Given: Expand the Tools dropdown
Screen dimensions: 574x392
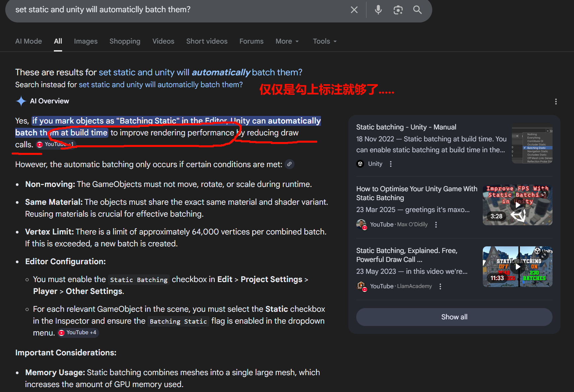Looking at the screenshot, I should [x=325, y=41].
